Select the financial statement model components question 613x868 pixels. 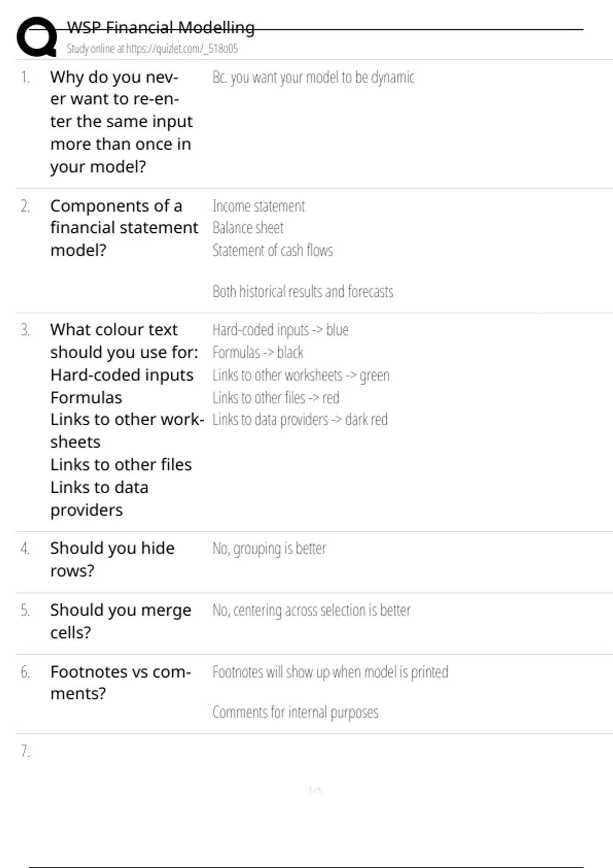pos(124,228)
